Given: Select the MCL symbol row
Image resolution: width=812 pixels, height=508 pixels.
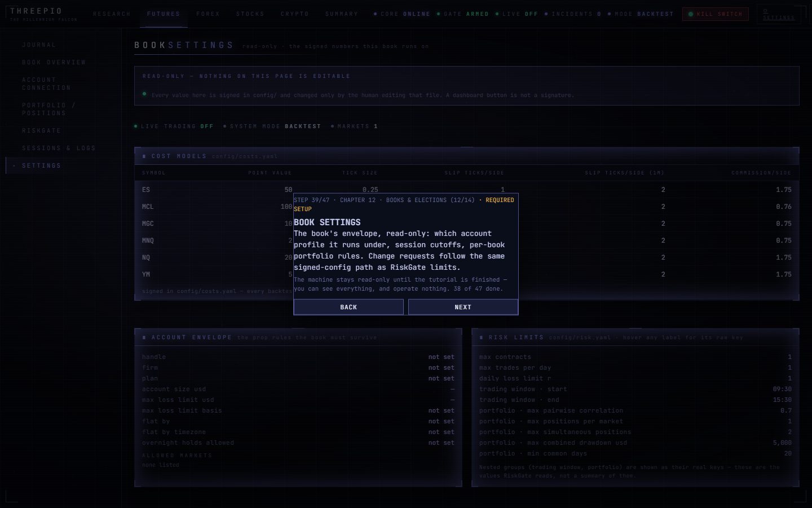Looking at the screenshot, I should click(467, 207).
